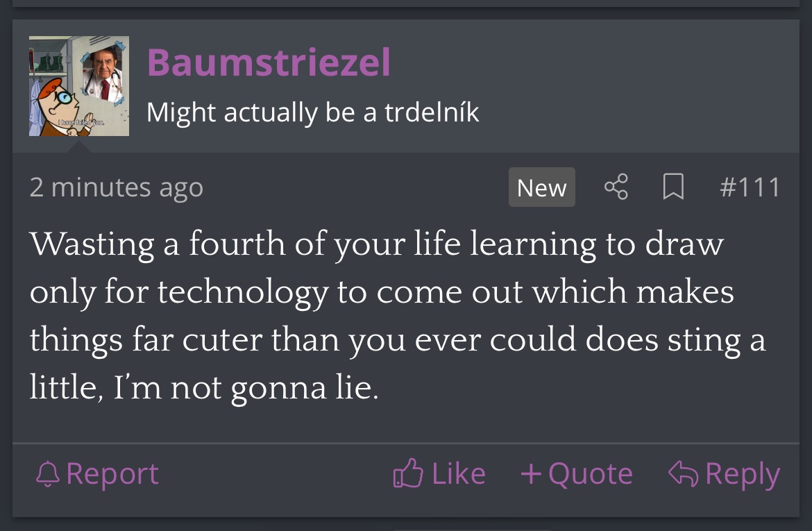Open Baumstriezel's avatar image
This screenshot has width=812, height=531.
(x=79, y=86)
